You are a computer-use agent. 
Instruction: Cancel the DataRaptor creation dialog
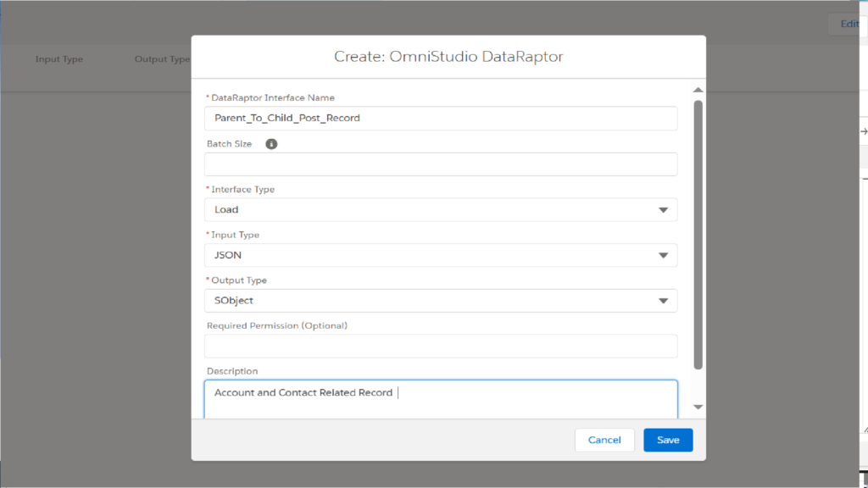click(604, 440)
